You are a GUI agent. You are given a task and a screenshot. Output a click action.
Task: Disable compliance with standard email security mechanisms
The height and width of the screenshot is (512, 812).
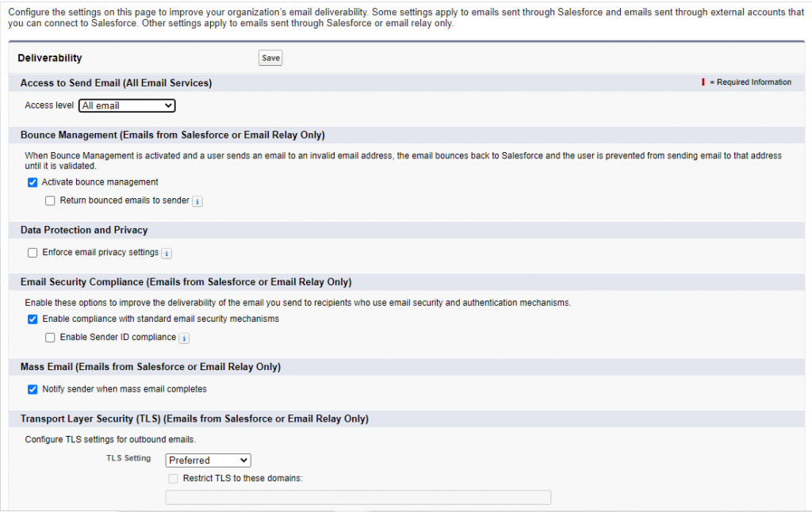(x=33, y=319)
